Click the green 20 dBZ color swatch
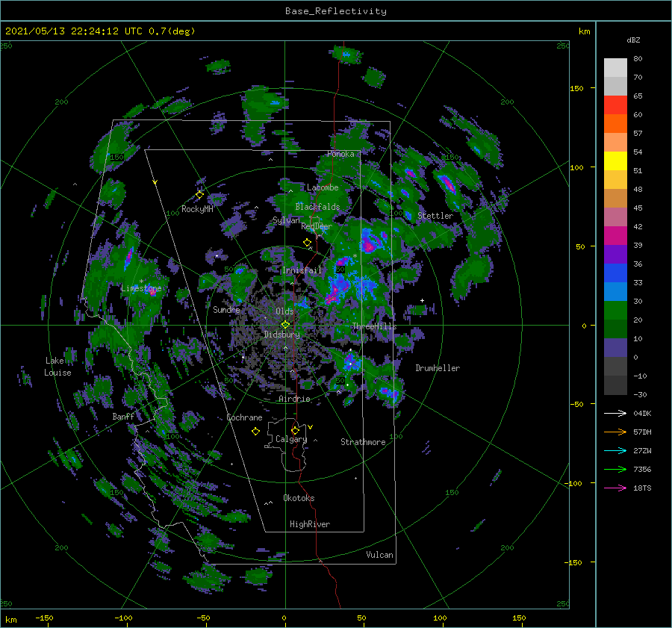Screen dimensions: 672x628 pyautogui.click(x=615, y=310)
